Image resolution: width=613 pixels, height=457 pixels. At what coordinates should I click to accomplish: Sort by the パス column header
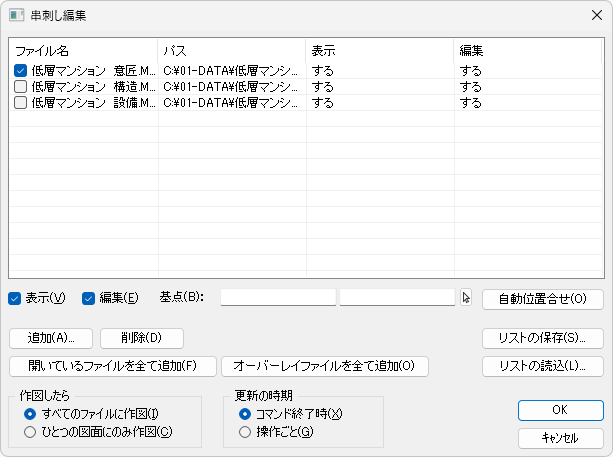pyautogui.click(x=232, y=51)
